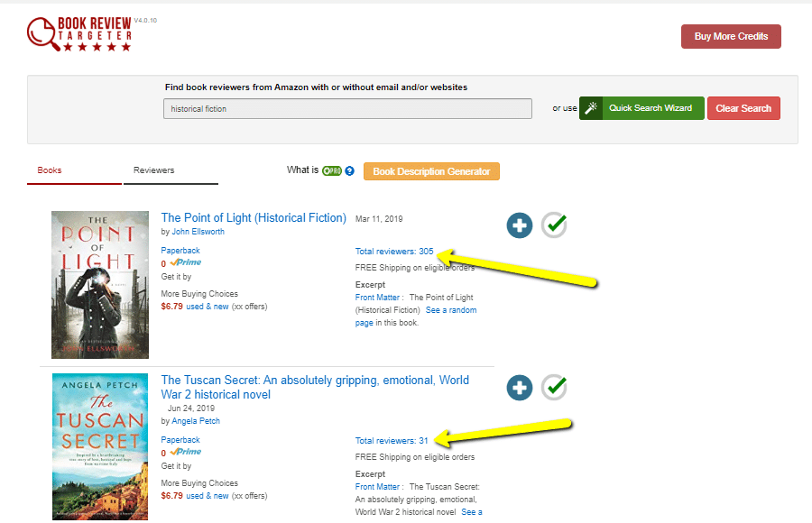Click the plus icon beside The Tuscan Secret
This screenshot has height=523, width=812.
(x=520, y=388)
